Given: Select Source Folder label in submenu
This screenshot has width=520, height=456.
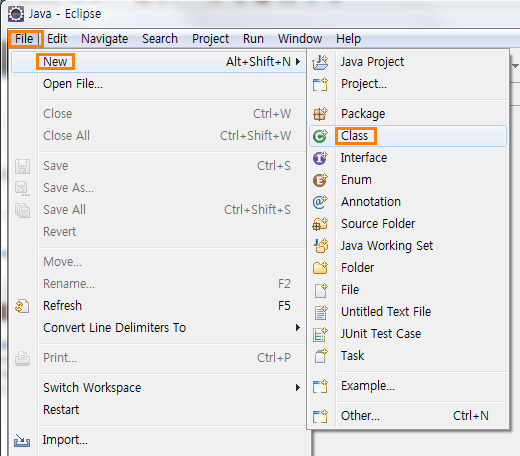Looking at the screenshot, I should pyautogui.click(x=378, y=224).
